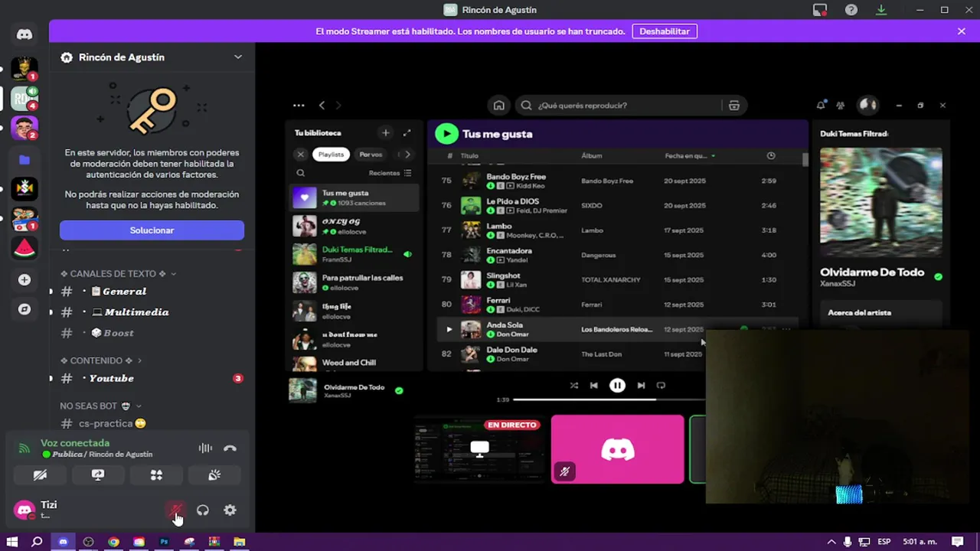Click the Add a Server plus icon
Viewport: 980px width, 551px height.
(24, 280)
